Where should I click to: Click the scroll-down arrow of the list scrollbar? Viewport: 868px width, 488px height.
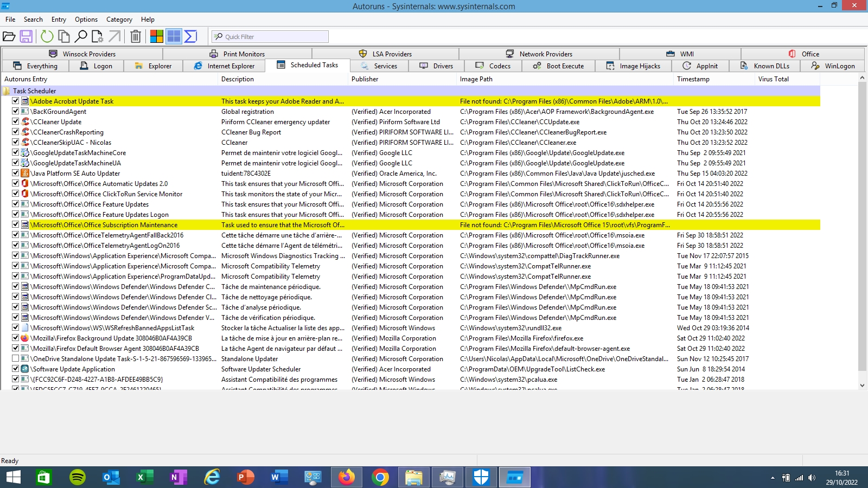point(862,385)
